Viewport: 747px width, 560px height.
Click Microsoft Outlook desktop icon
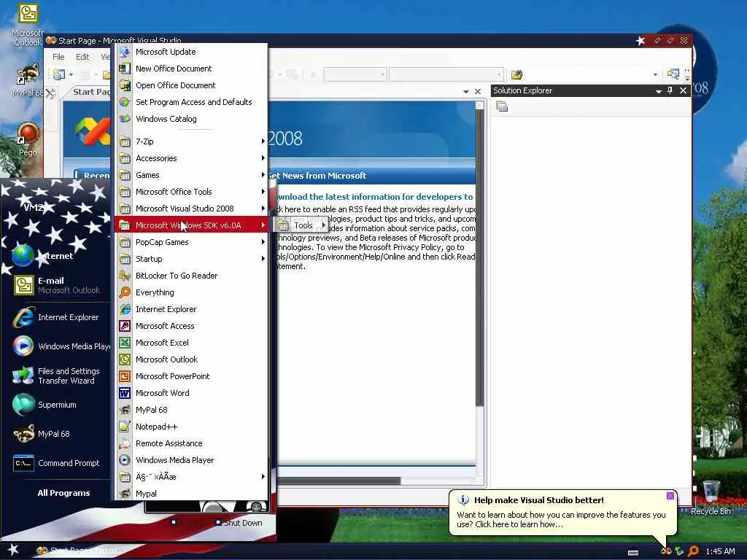28,25
